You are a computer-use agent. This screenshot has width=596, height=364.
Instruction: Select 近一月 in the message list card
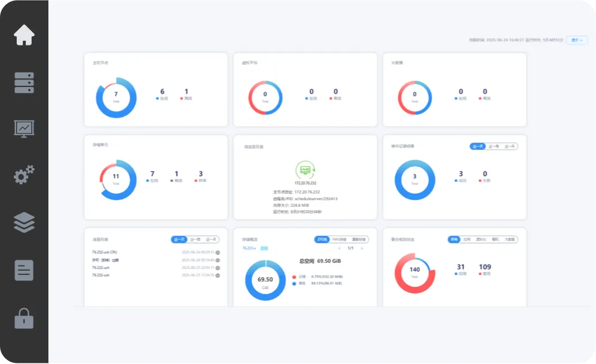point(211,240)
